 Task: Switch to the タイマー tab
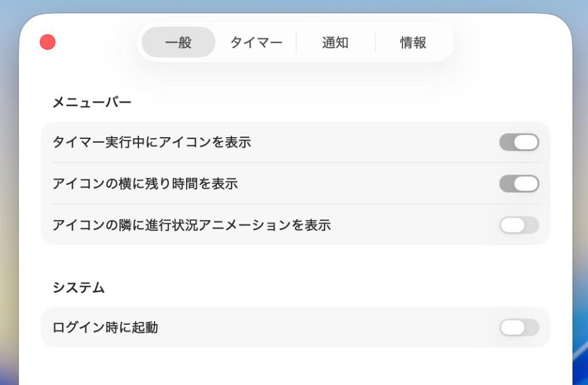tap(256, 42)
